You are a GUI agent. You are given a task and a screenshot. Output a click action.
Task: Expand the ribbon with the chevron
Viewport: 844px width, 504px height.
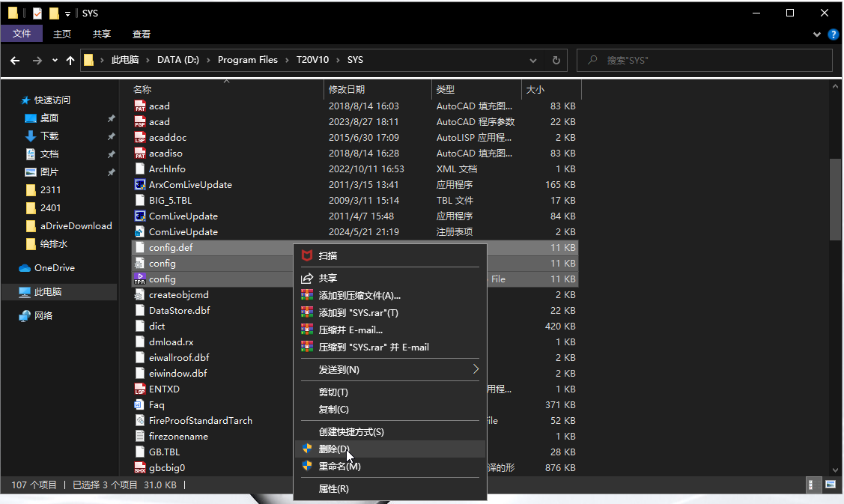tap(817, 34)
